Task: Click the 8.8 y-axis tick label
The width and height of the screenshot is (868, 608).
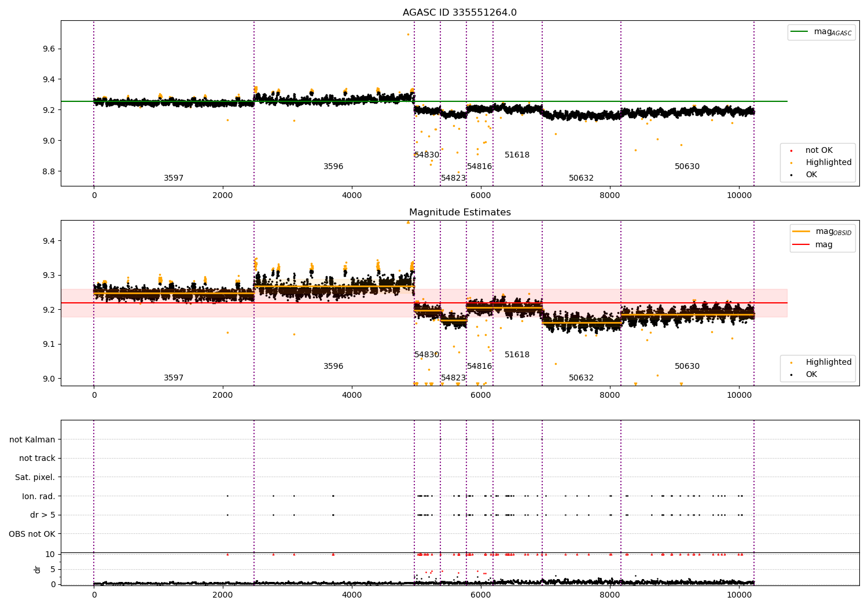Action: tap(49, 171)
